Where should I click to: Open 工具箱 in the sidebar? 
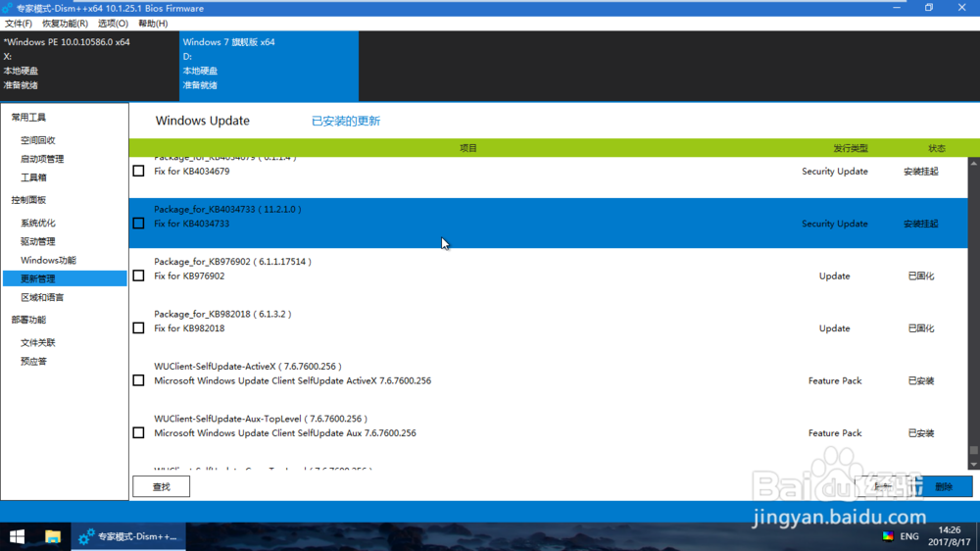point(33,177)
